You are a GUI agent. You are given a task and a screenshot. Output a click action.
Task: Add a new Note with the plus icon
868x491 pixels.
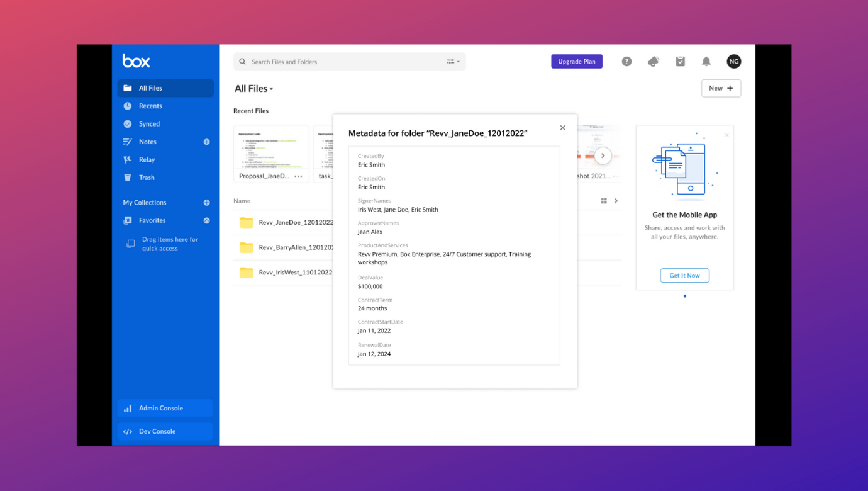[206, 142]
